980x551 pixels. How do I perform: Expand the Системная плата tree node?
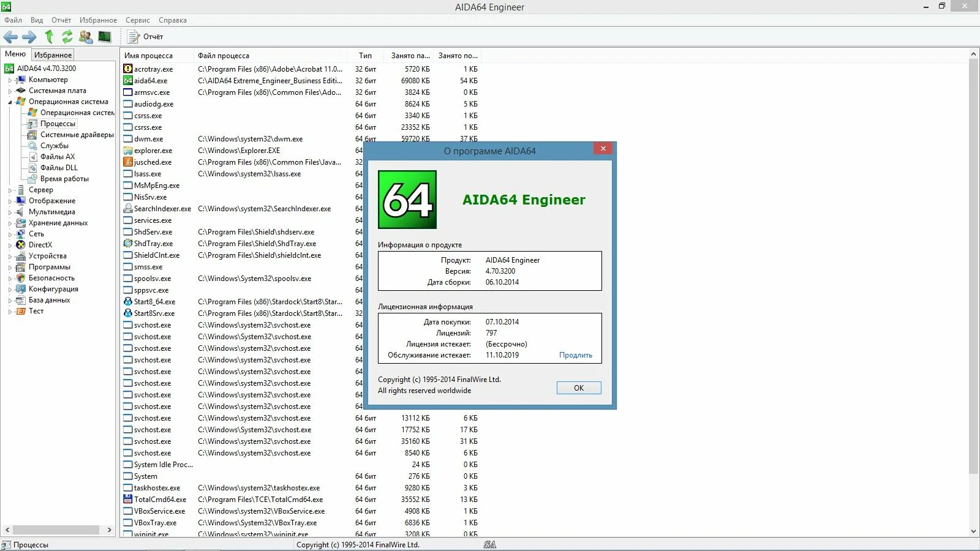click(x=10, y=91)
